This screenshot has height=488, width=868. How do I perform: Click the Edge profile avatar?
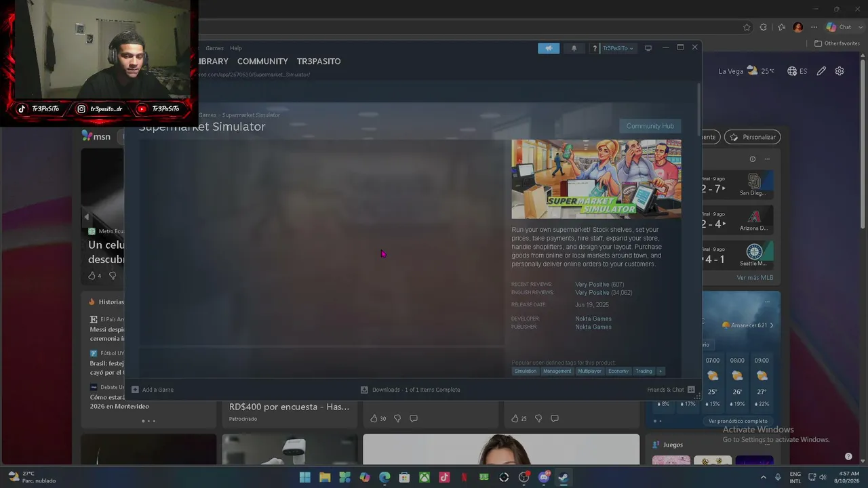[798, 27]
